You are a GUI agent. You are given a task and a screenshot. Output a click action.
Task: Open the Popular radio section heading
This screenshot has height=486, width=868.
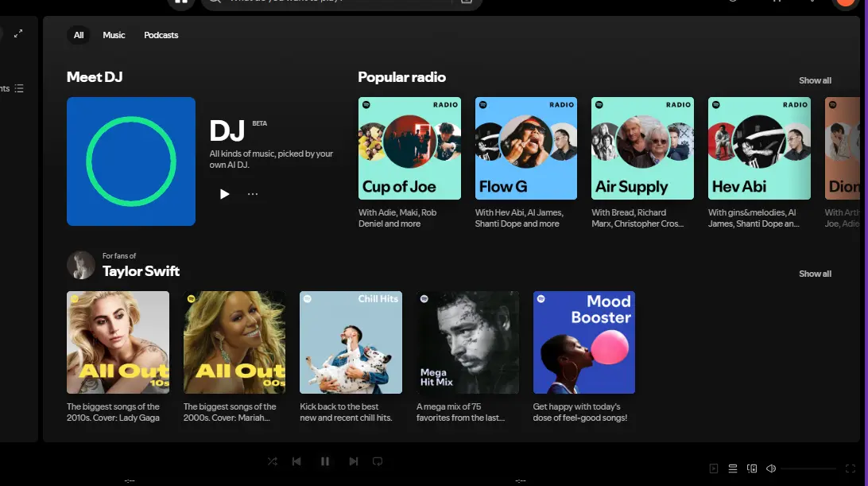402,77
